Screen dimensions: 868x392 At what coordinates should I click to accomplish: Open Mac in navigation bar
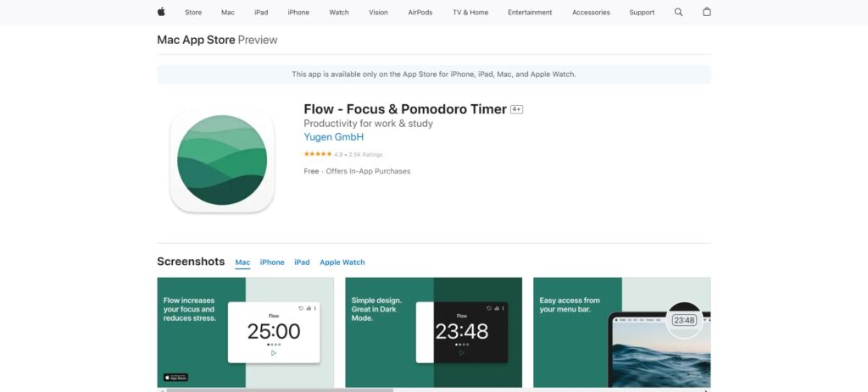point(228,12)
